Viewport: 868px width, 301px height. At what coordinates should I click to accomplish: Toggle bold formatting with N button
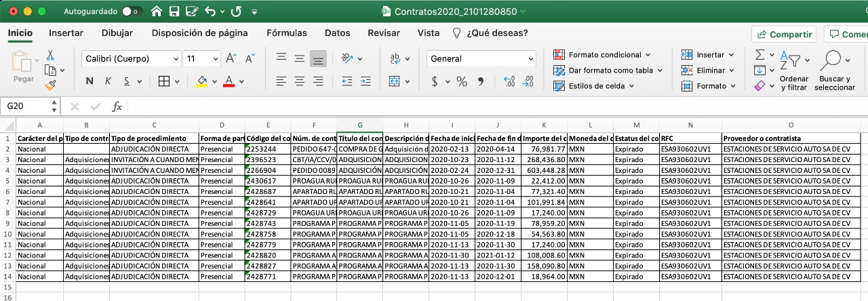pos(90,81)
